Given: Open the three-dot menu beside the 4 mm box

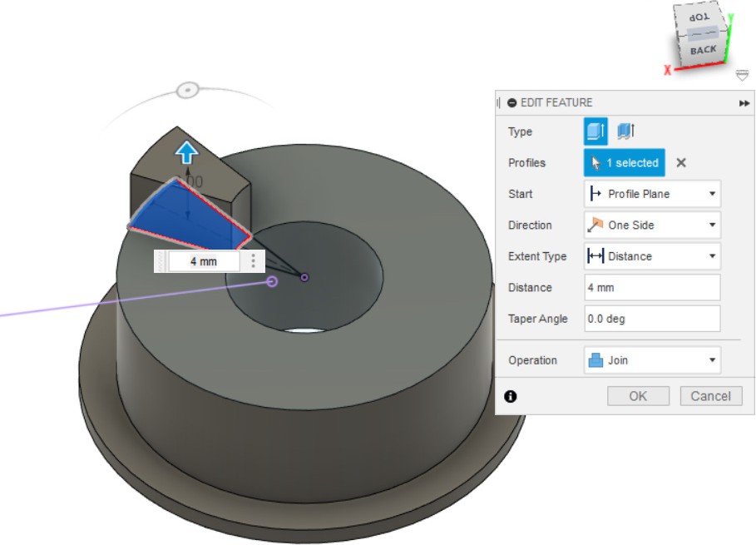Looking at the screenshot, I should click(254, 261).
